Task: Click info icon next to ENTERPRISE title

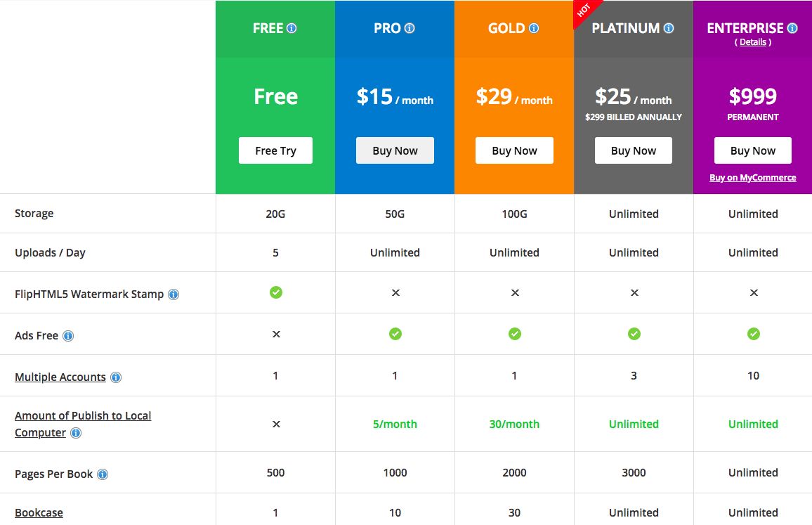Action: [792, 29]
